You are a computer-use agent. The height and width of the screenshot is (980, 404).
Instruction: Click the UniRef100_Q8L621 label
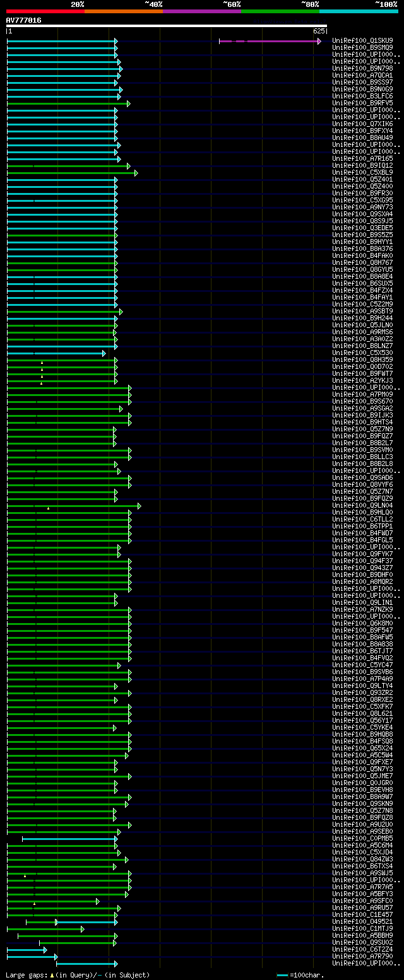(x=362, y=713)
